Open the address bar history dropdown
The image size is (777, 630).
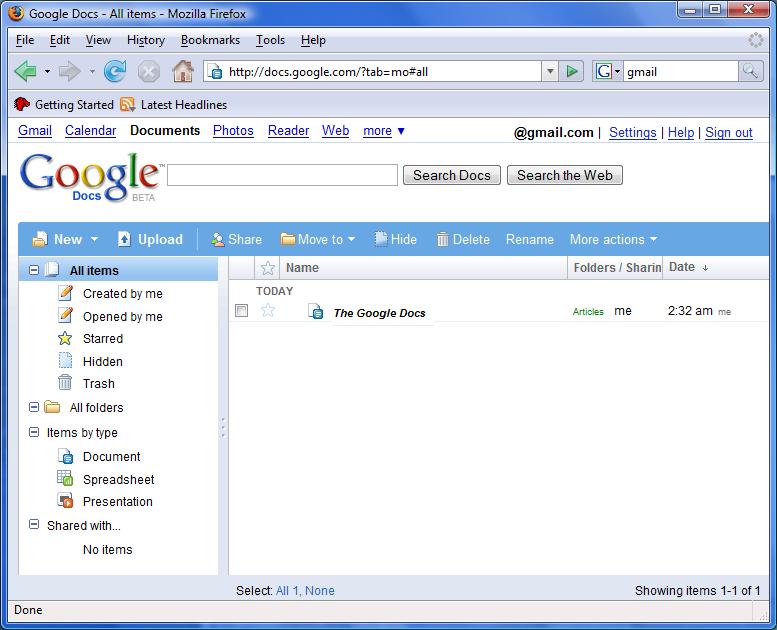pyautogui.click(x=550, y=71)
